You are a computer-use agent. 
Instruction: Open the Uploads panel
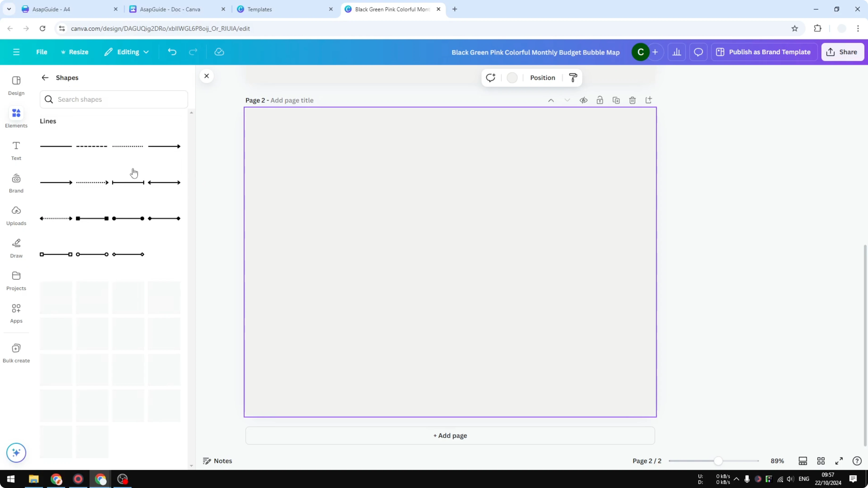pos(16,215)
